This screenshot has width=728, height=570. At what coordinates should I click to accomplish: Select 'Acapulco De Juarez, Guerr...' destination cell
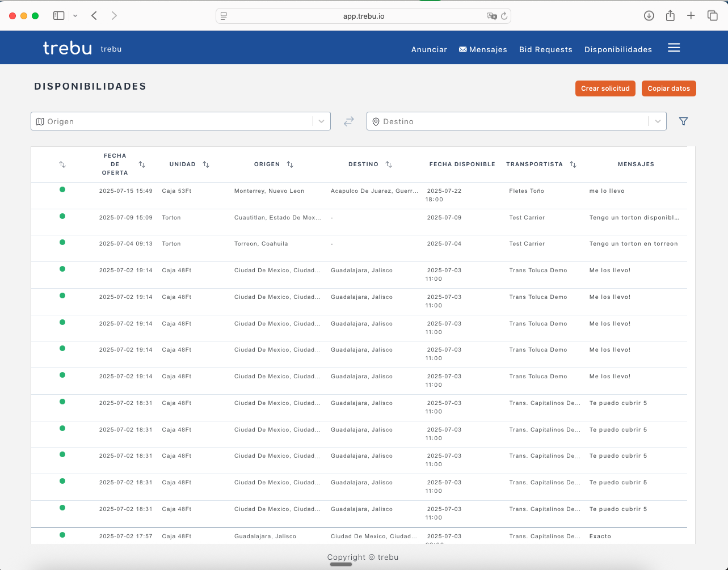374,191
